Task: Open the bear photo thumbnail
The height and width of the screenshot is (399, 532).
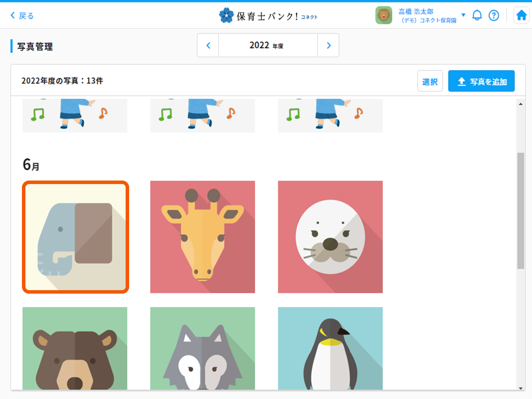Action: 75,348
